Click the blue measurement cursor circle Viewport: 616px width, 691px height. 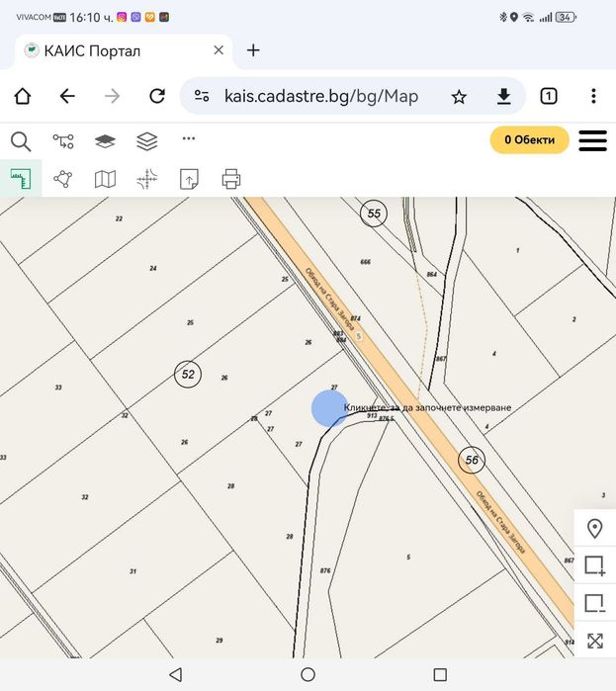[329, 408]
